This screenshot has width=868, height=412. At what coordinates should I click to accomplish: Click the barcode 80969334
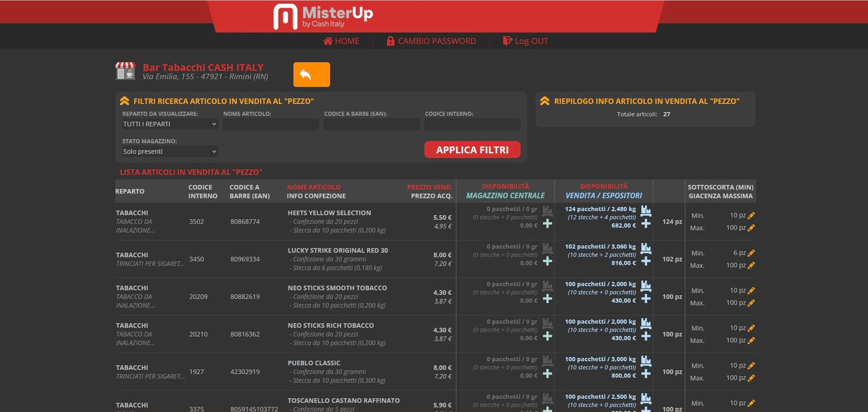245,259
